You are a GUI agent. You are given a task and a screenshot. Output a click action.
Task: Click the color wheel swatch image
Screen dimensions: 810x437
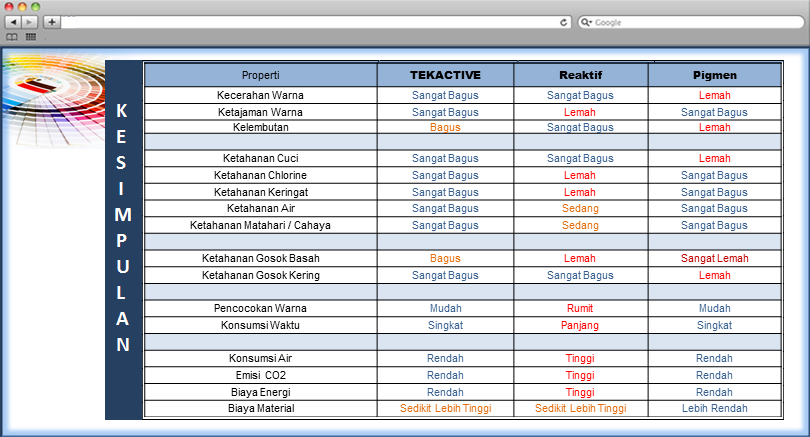(x=53, y=100)
